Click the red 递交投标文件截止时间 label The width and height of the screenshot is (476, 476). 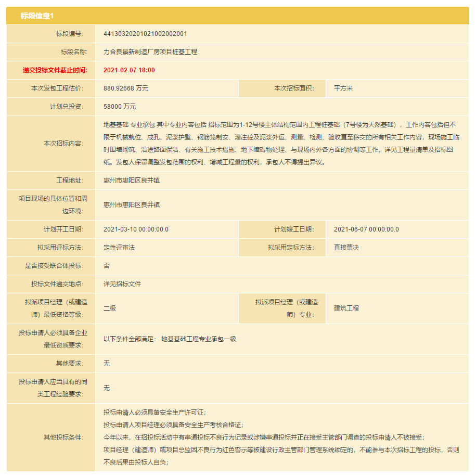coord(55,70)
